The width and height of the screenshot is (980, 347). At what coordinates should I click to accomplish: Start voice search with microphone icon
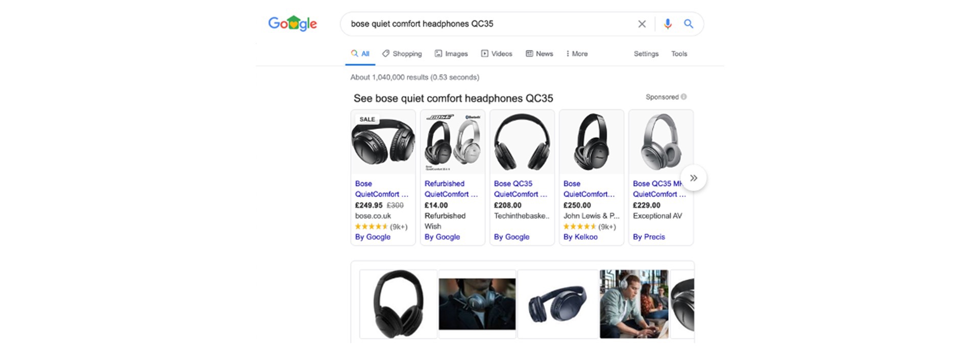tap(668, 24)
